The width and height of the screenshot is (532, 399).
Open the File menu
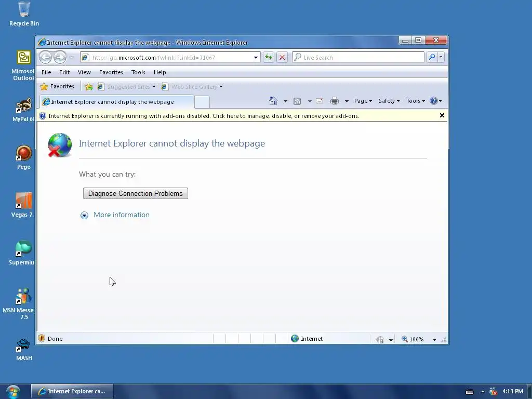[46, 72]
